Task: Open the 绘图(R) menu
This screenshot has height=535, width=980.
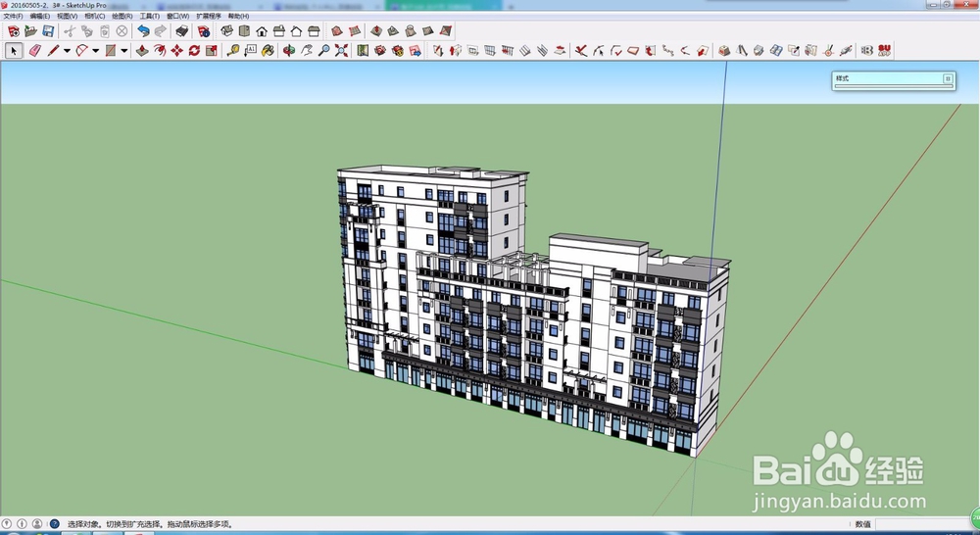Action: tap(122, 16)
